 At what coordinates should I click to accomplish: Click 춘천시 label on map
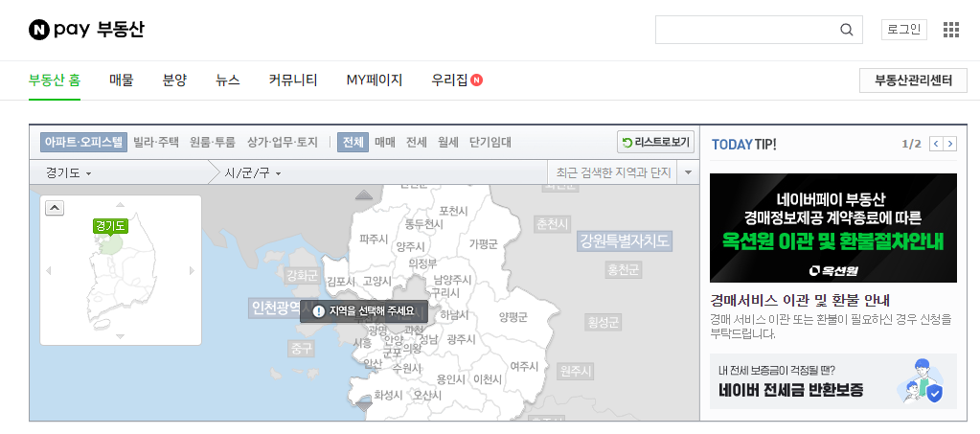point(553,224)
